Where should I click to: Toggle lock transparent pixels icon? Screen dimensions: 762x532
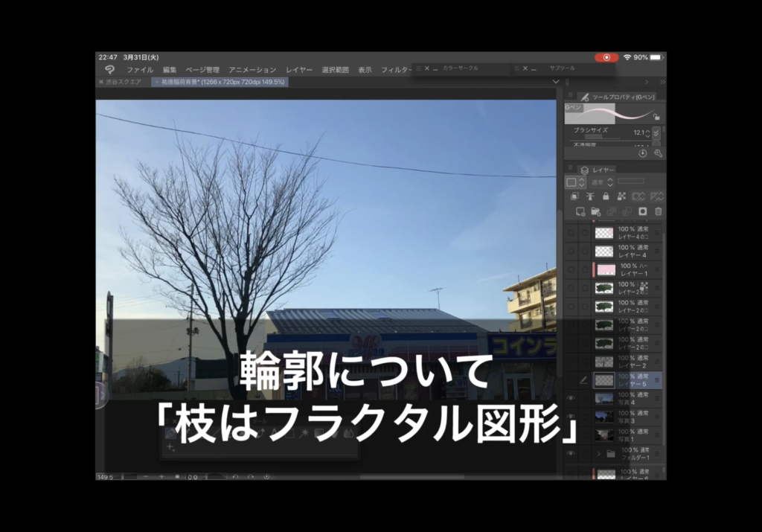tap(621, 196)
